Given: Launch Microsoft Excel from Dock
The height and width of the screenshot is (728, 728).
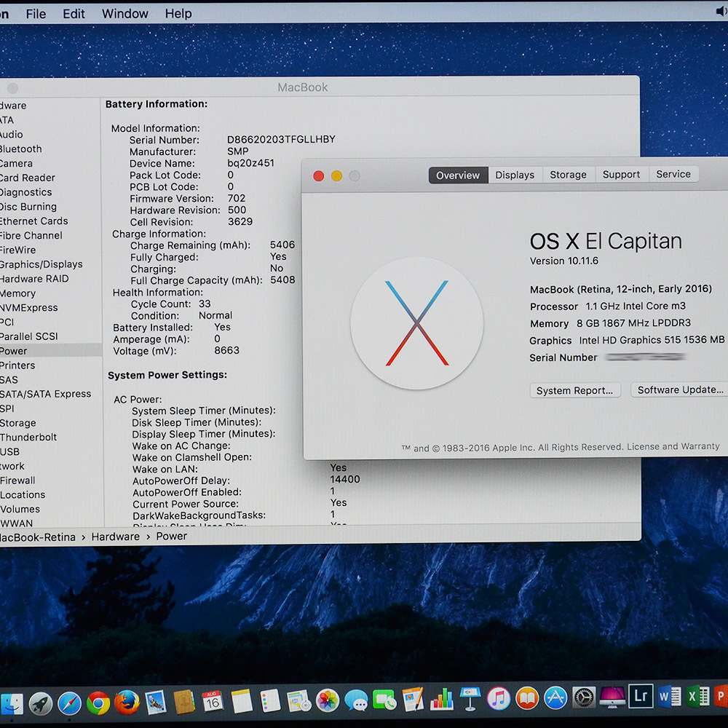Looking at the screenshot, I should [x=698, y=696].
